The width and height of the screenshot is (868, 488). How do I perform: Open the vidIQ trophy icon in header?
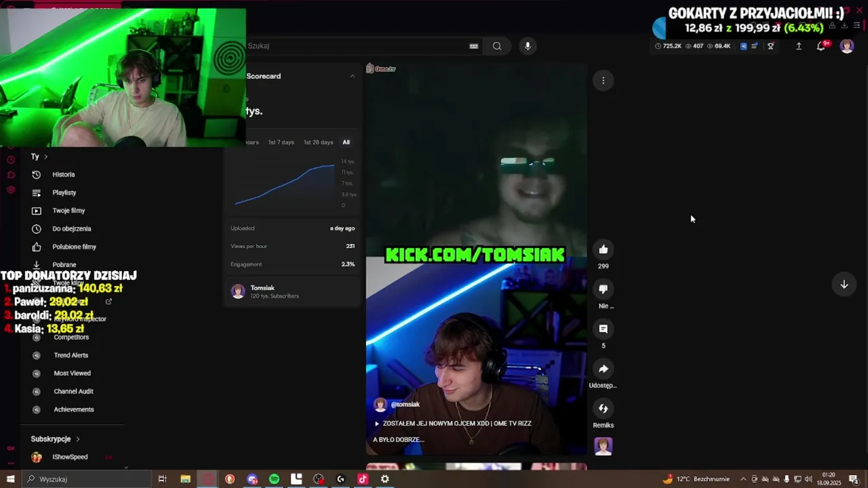[x=770, y=46]
